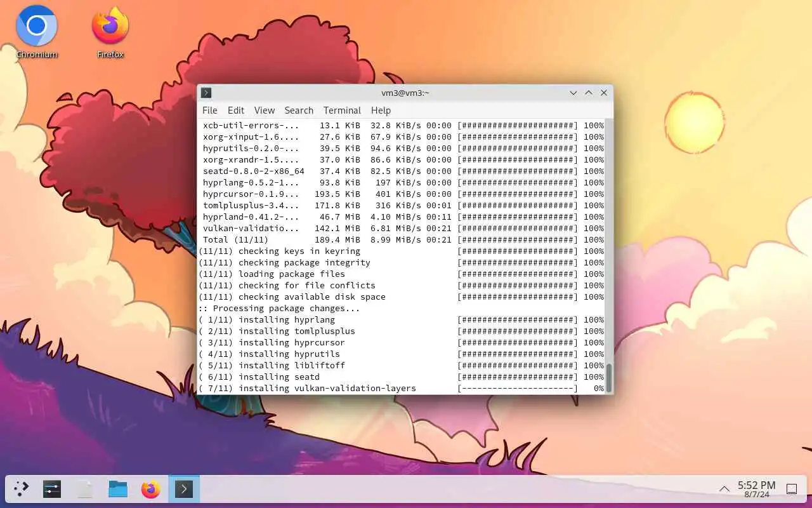Minimize the terminal window

click(x=573, y=93)
